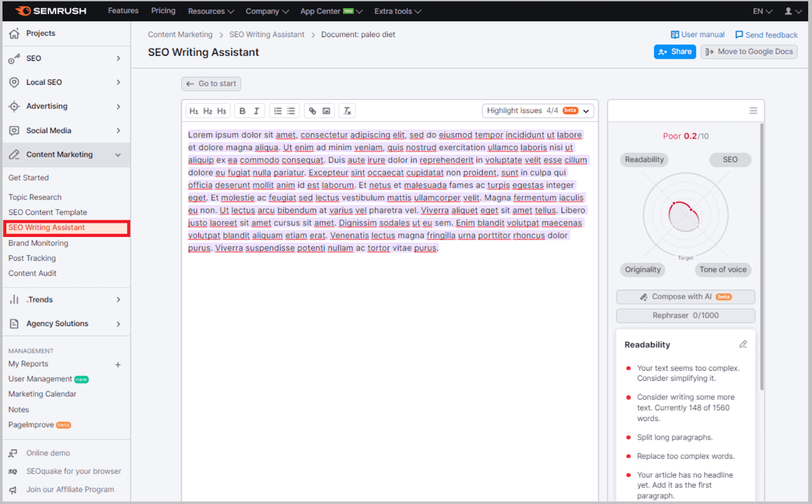Expand the Local SEO section

click(118, 82)
